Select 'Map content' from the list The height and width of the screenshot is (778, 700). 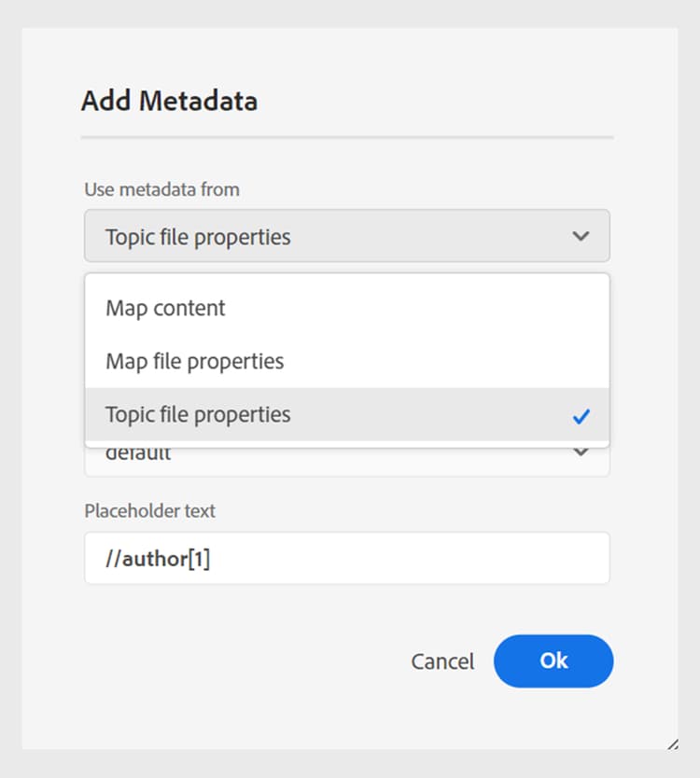(165, 308)
